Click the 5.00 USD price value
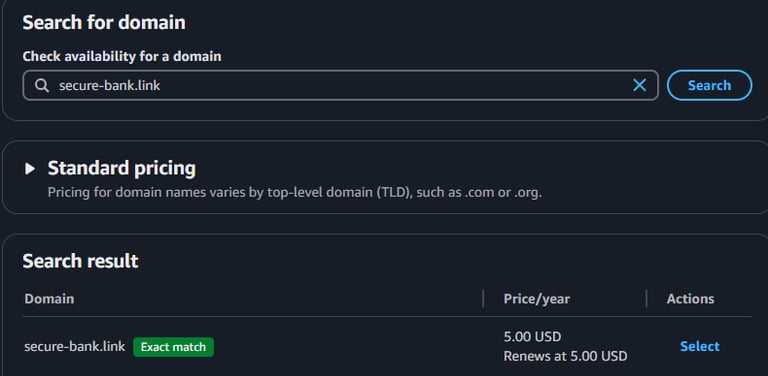 pyautogui.click(x=532, y=337)
